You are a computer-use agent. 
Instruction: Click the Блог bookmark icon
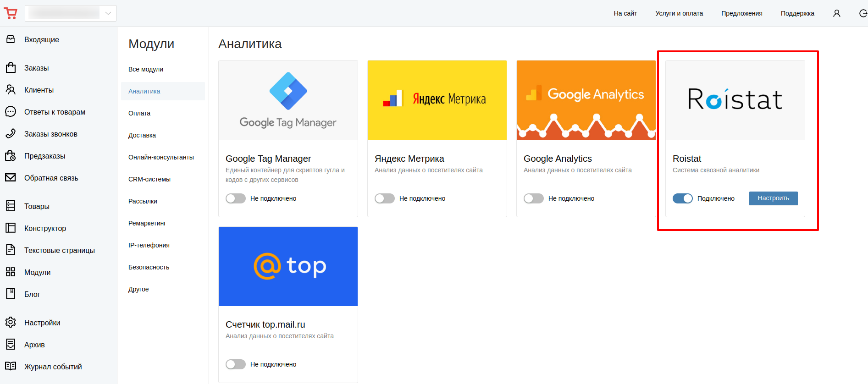pyautogui.click(x=11, y=294)
